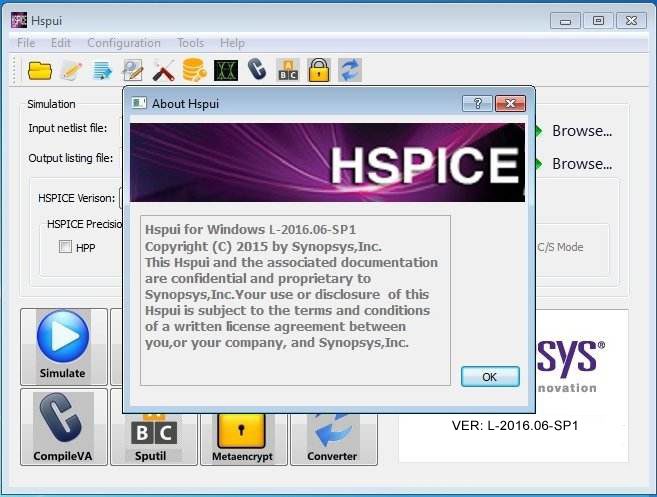This screenshot has width=657, height=497.
Task: Click the gold database toolbar icon
Action: point(194,70)
